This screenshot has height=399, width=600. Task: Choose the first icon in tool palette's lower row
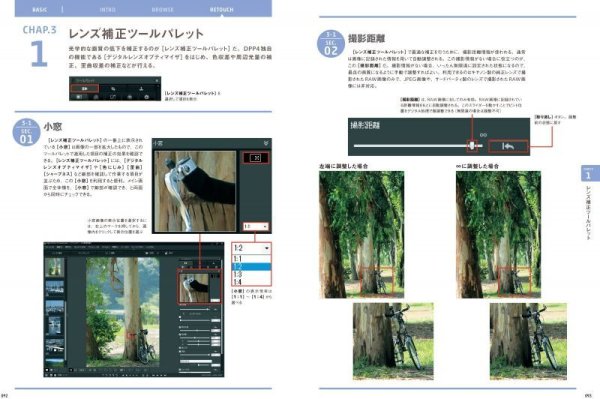(79, 97)
